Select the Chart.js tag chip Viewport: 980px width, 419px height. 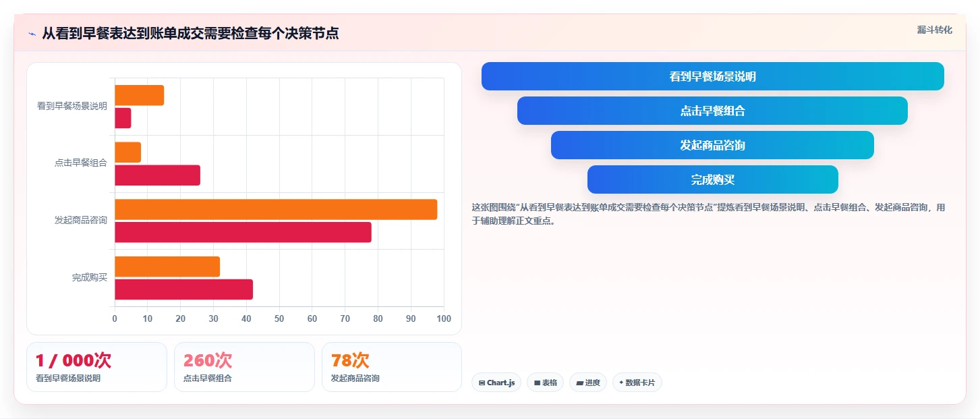pos(496,383)
